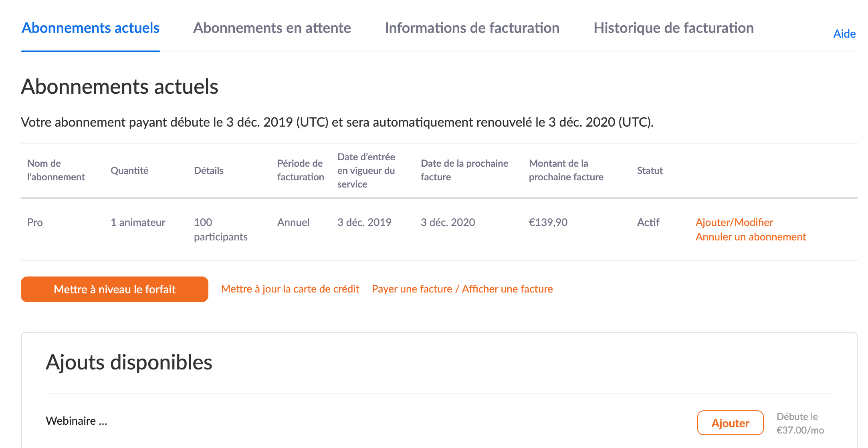
Task: Open Mettre à jour la carte de crédit
Action: (290, 289)
